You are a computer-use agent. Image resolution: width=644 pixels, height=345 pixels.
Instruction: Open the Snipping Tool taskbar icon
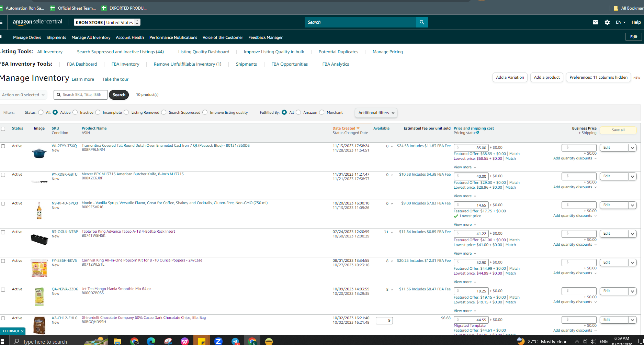tap(168, 341)
